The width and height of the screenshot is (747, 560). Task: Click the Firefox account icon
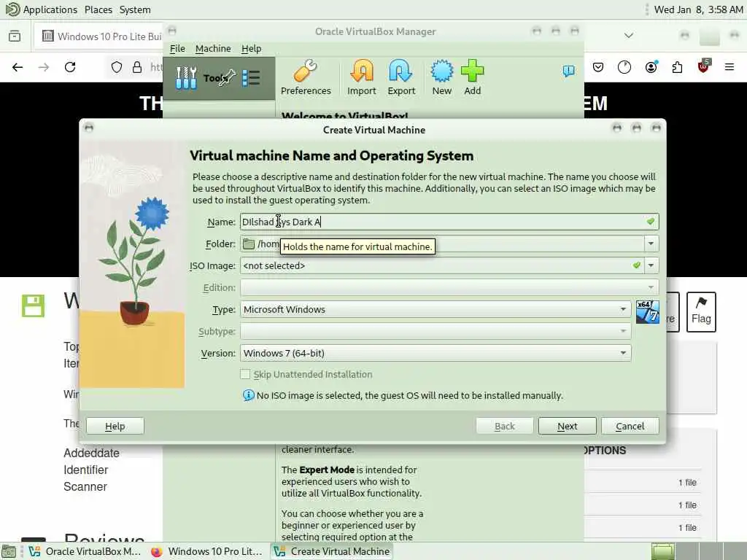[x=651, y=67]
